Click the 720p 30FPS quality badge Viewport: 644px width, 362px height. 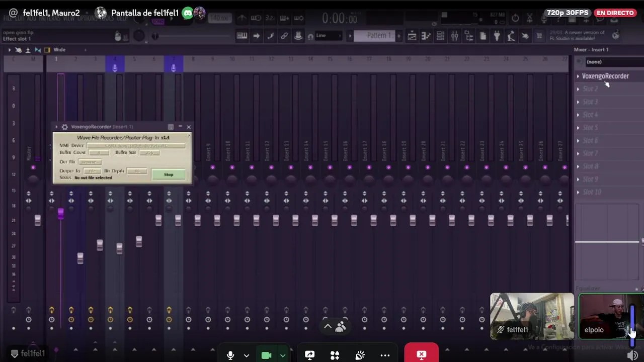click(x=568, y=13)
